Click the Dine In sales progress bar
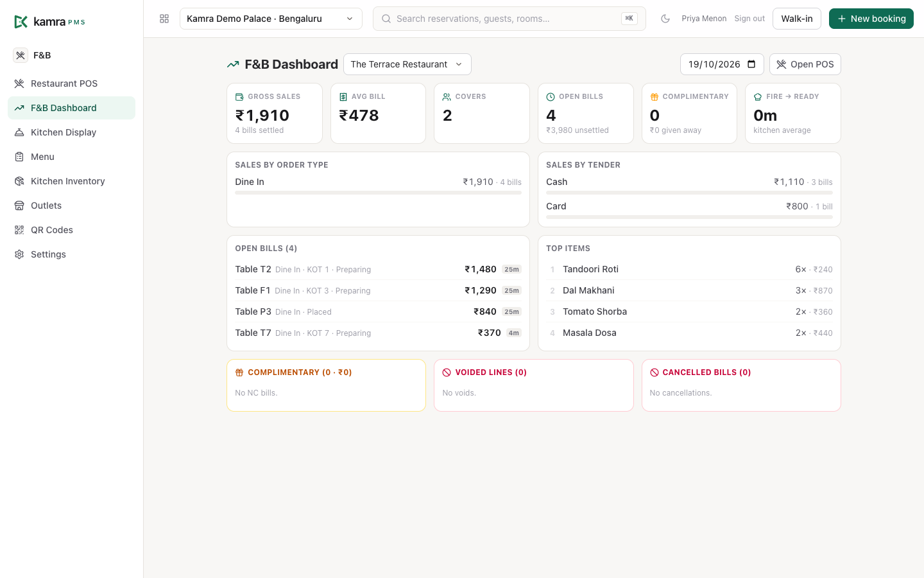Viewport: 924px width, 578px height. click(x=378, y=193)
